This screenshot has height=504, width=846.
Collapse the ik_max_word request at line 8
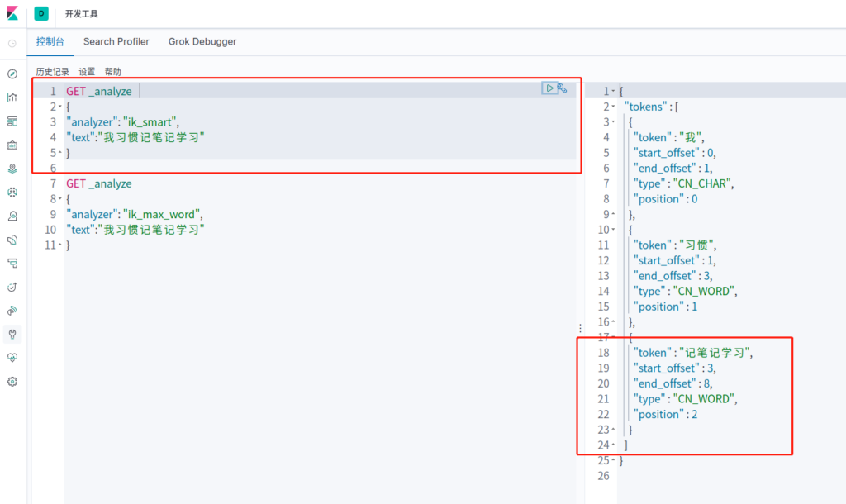tap(60, 199)
